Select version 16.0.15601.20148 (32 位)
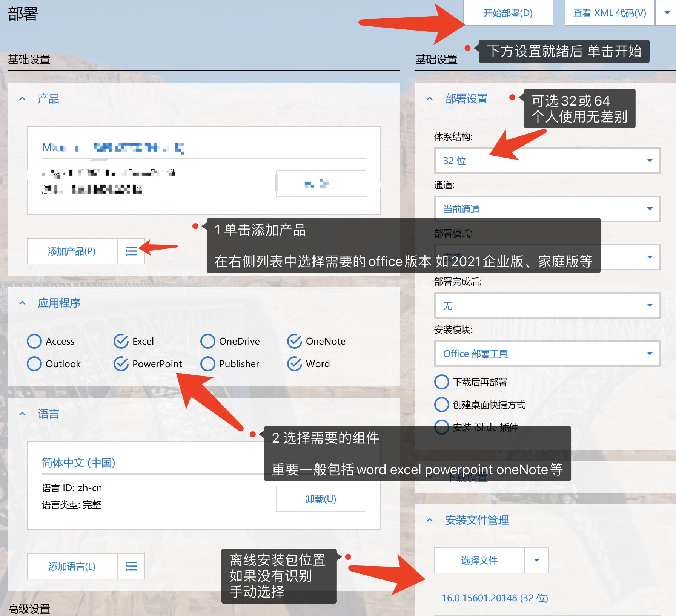 (x=495, y=598)
